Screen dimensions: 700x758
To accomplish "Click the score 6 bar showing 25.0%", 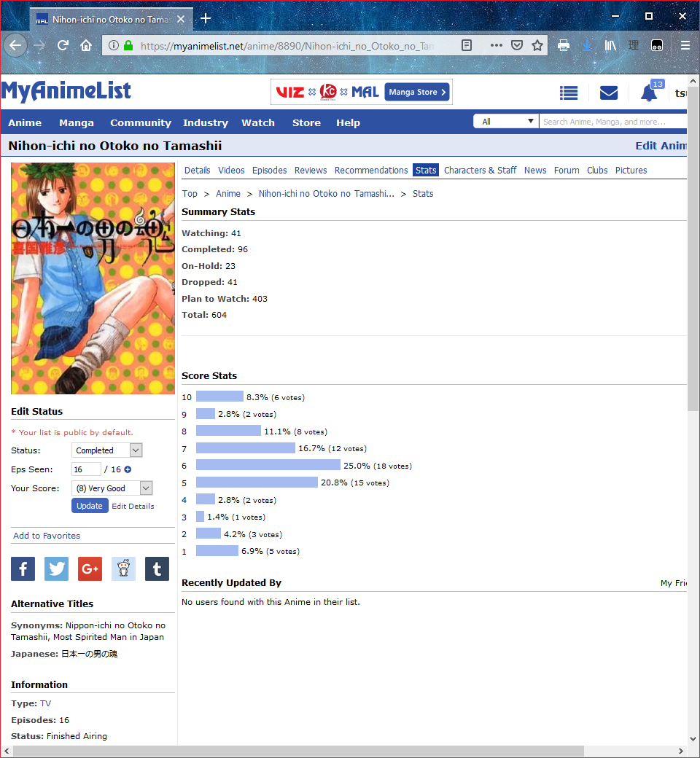I will pyautogui.click(x=268, y=465).
